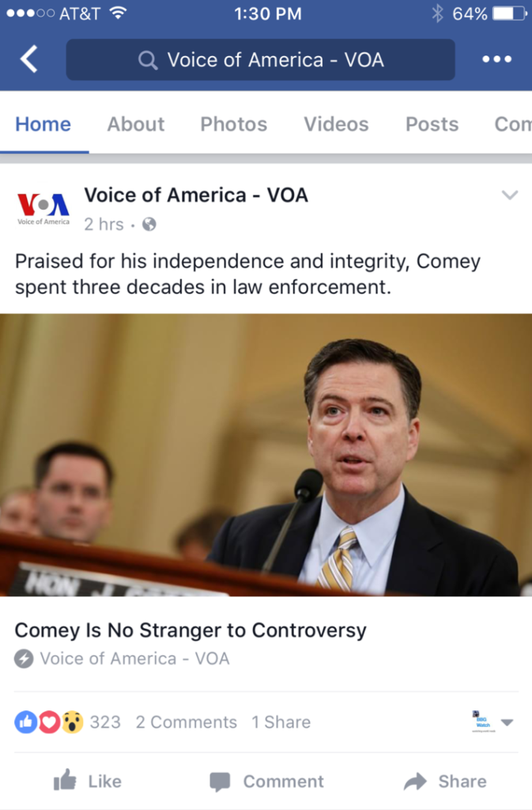
Task: Tap the back arrow in header
Action: [29, 59]
